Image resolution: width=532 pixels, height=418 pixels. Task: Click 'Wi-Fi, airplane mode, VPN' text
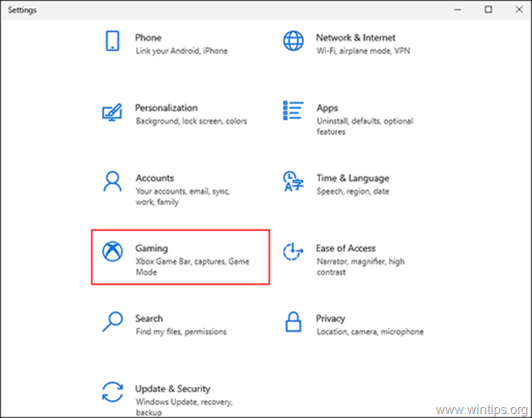pos(363,51)
